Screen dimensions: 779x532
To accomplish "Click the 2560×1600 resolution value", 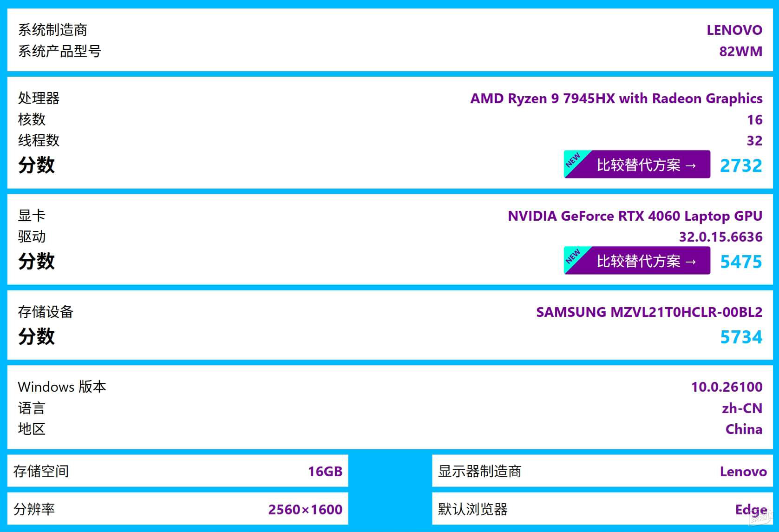I will click(x=305, y=509).
